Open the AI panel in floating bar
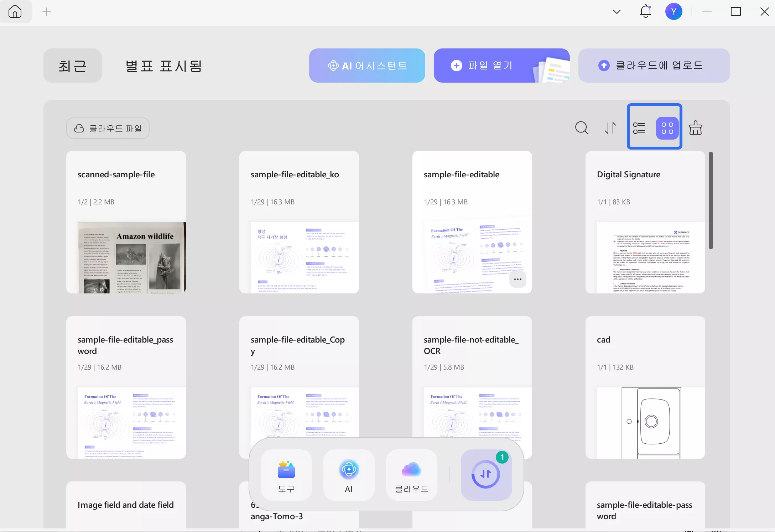Screen dimensions: 775x532 [349, 475]
